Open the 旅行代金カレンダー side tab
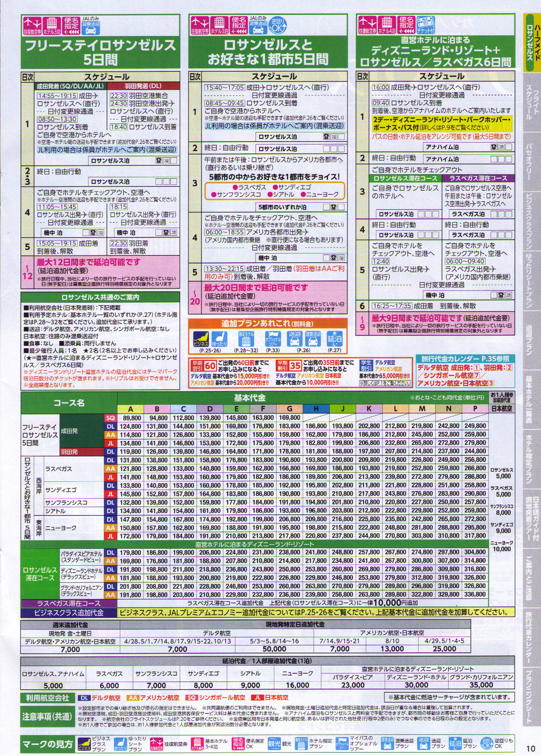 click(x=532, y=638)
